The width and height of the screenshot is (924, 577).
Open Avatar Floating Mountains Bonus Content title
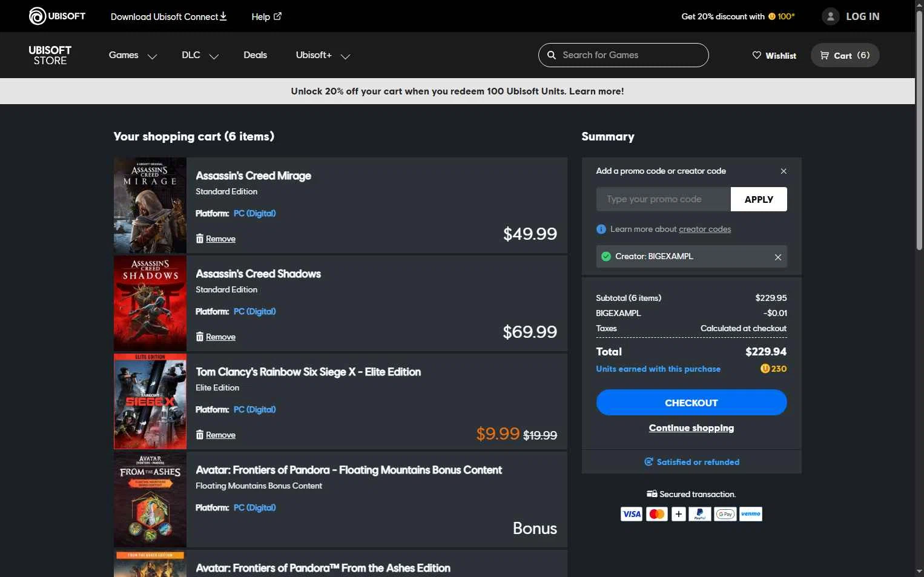349,470
